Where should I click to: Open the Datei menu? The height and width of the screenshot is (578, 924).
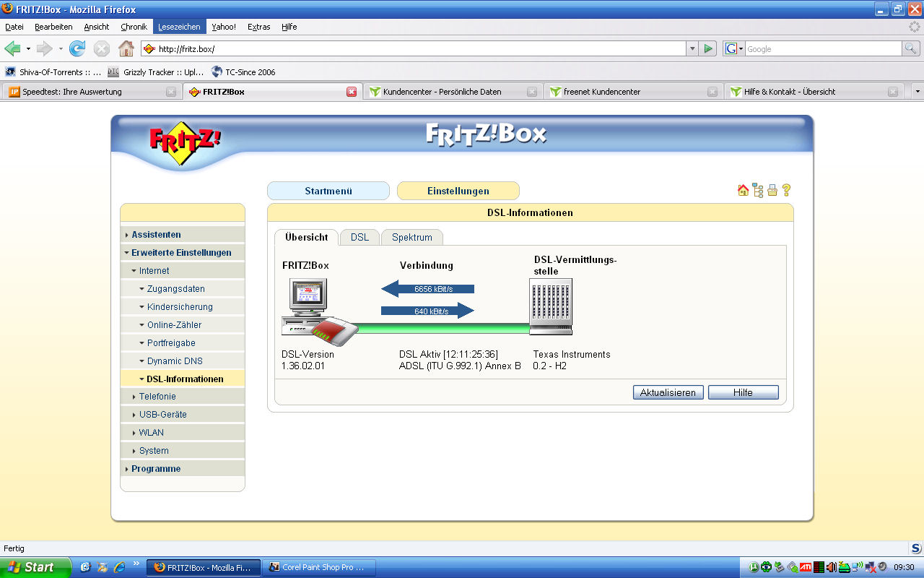(x=14, y=27)
